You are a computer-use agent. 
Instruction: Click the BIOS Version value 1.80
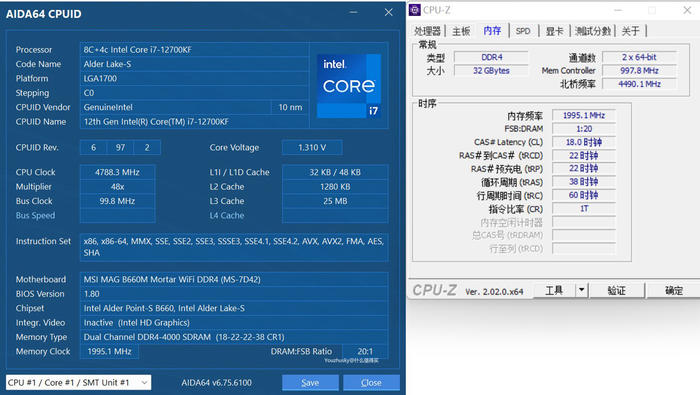coord(234,294)
